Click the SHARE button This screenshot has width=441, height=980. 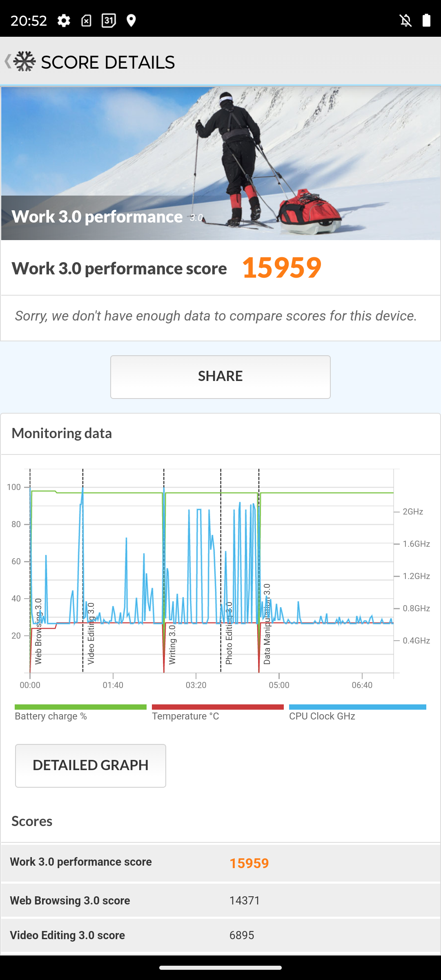pos(220,377)
